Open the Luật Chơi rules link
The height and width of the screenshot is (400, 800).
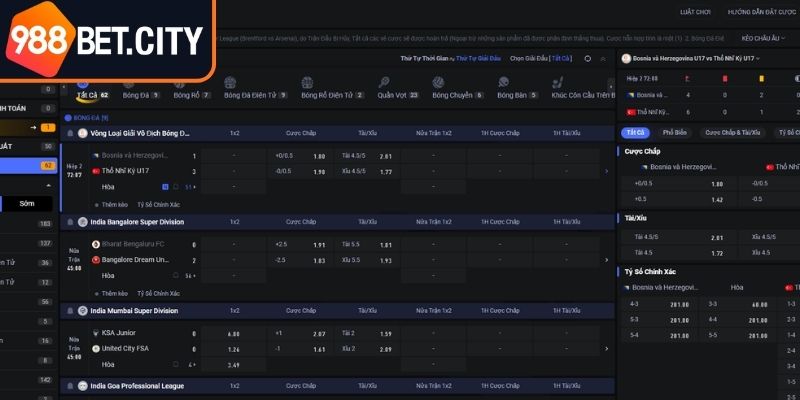click(x=694, y=11)
